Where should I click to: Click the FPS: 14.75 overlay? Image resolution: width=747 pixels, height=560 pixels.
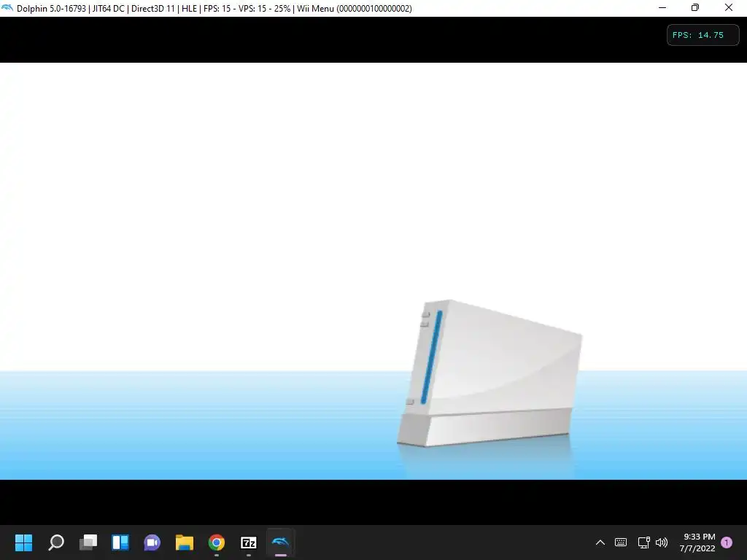703,35
